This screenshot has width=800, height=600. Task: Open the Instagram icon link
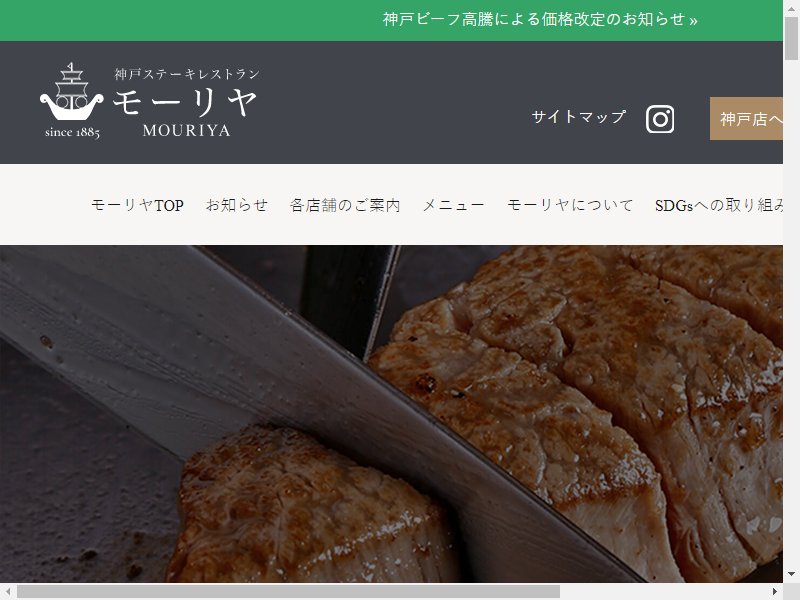click(660, 119)
